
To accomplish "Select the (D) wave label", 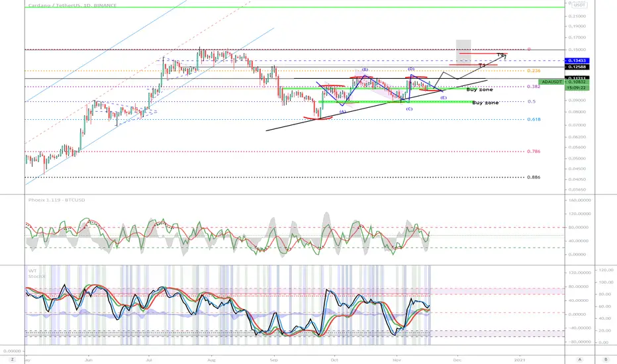I will pos(411,69).
